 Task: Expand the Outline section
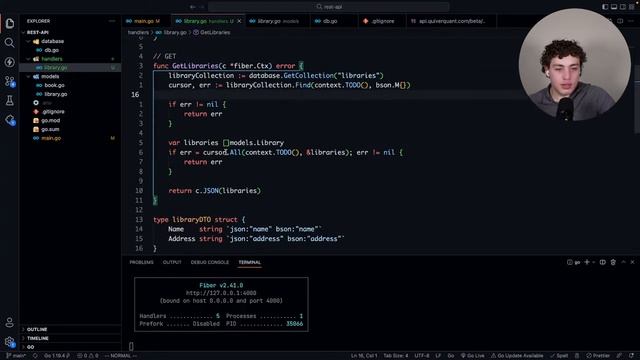point(70,329)
